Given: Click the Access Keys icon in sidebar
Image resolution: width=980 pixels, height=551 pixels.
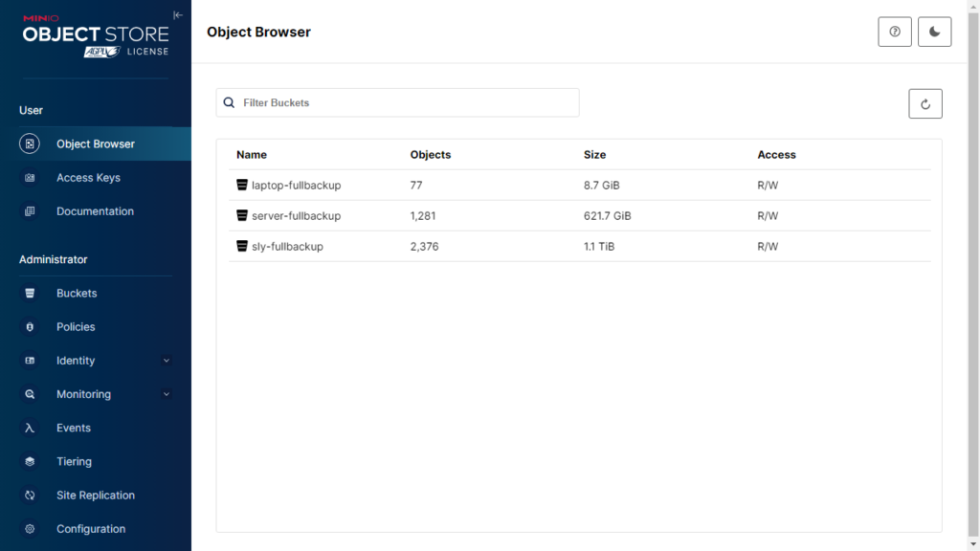Looking at the screenshot, I should tap(30, 177).
